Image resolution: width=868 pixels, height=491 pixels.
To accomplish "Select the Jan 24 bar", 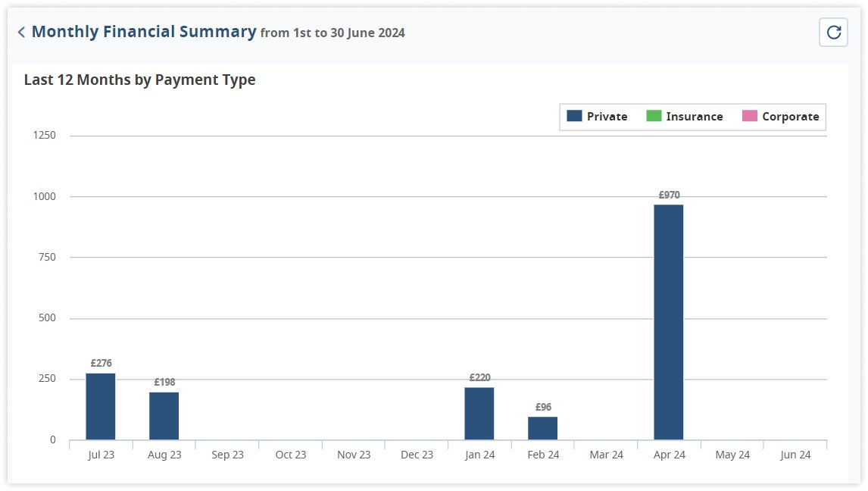I will point(479,413).
